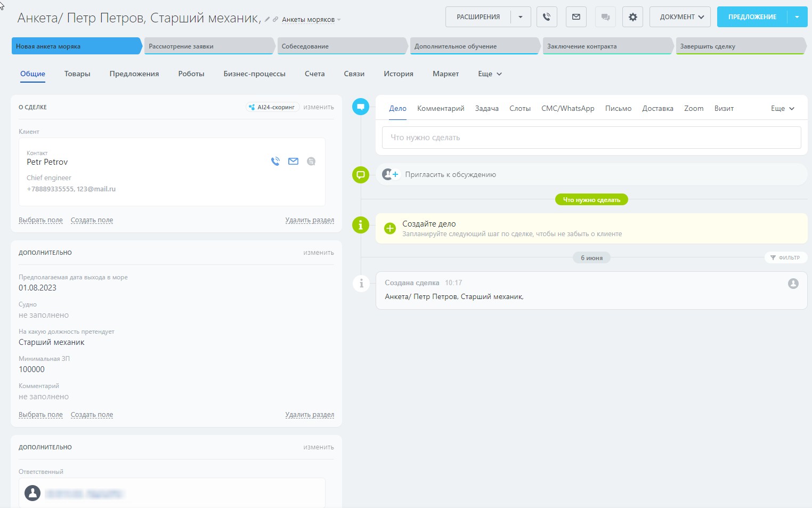Click green plus icon next to Создайте дело
Viewport: 812px width, 508px height.
pyautogui.click(x=390, y=229)
